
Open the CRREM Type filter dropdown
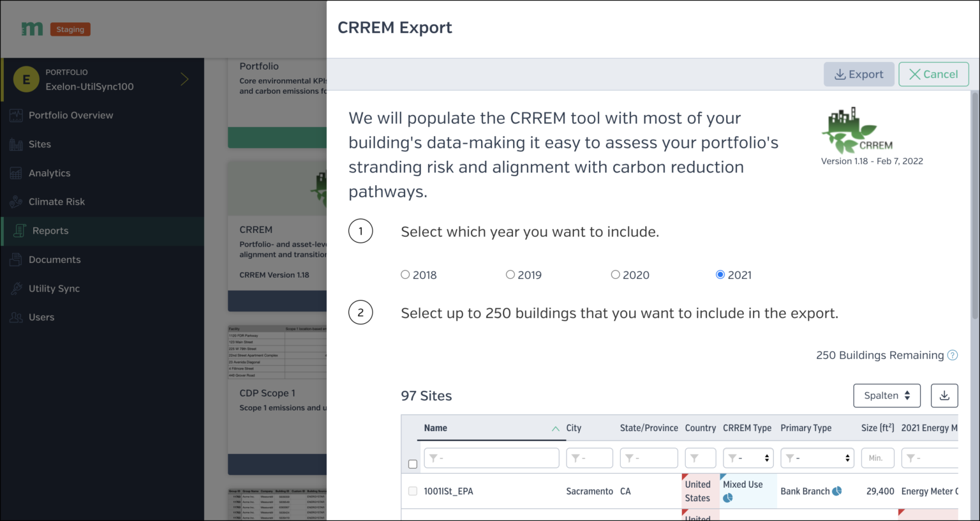748,458
